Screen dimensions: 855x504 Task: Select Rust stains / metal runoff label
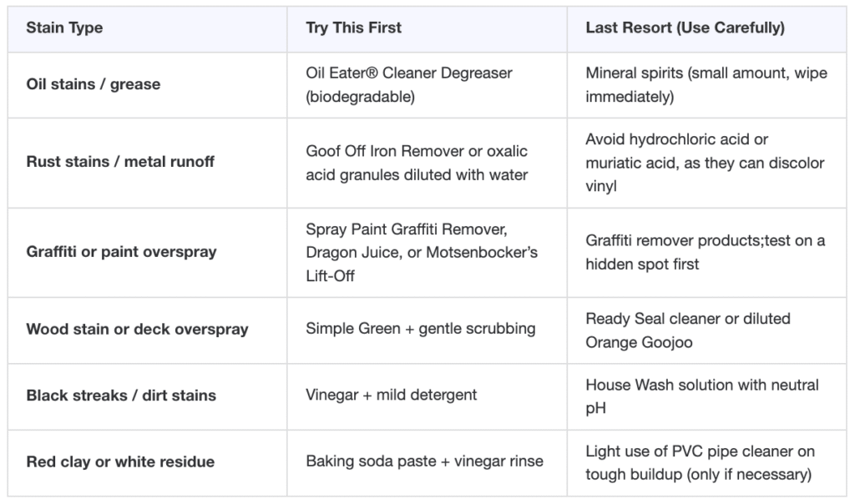[x=119, y=162]
